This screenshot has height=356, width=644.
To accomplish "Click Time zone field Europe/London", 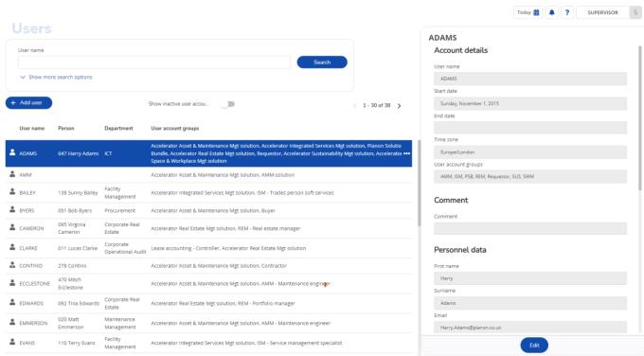I will pos(530,151).
